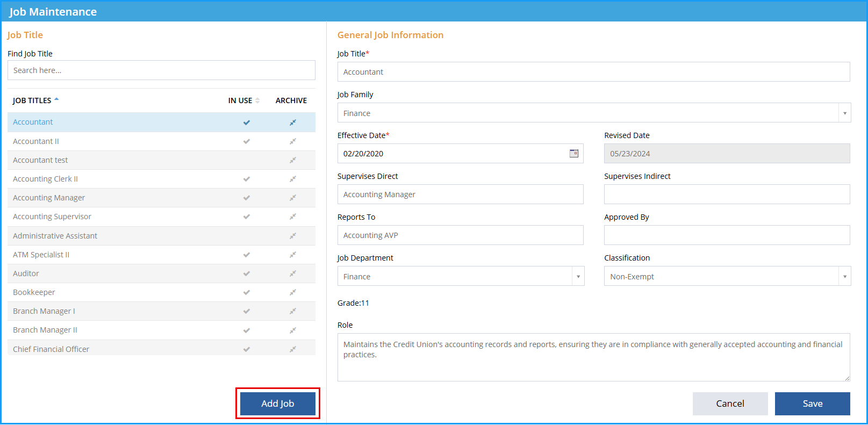Select the Accounting Supervisor job title
Image resolution: width=868 pixels, height=425 pixels.
click(52, 217)
